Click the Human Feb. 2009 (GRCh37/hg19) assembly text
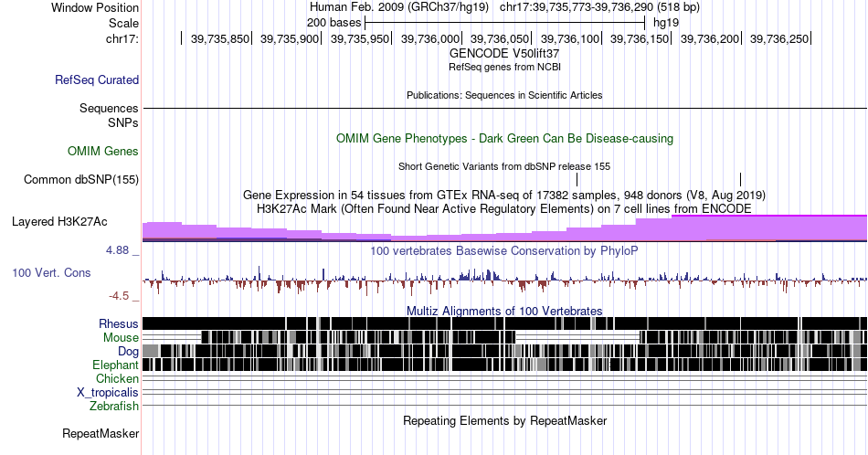This screenshot has width=868, height=455. coord(399,7)
